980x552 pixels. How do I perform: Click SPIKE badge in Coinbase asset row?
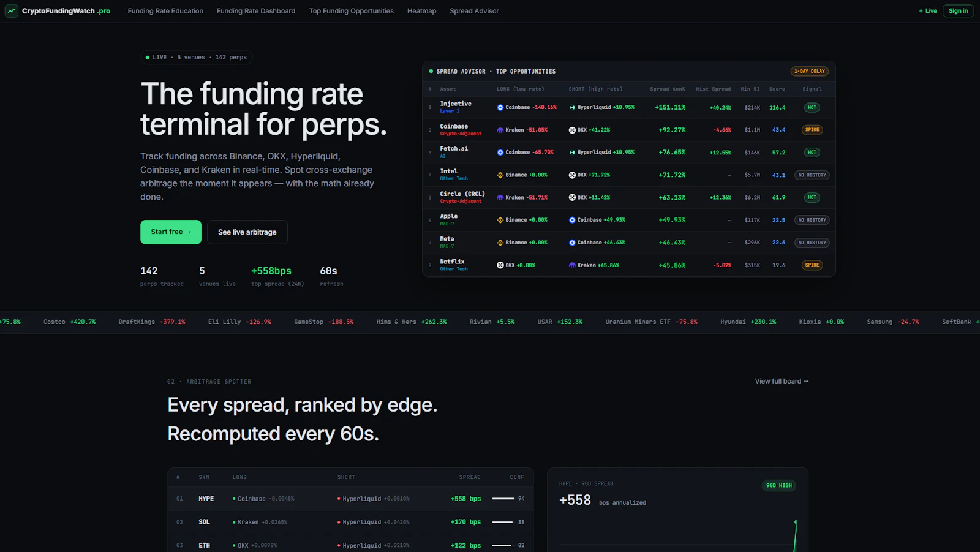coord(812,130)
